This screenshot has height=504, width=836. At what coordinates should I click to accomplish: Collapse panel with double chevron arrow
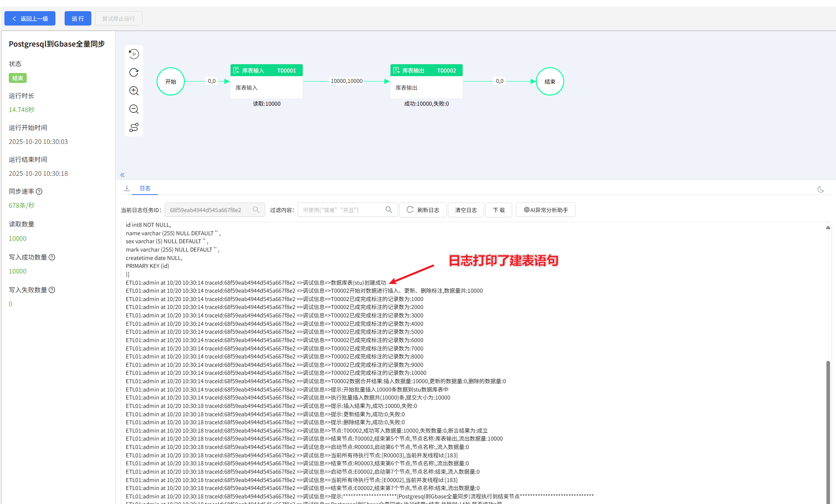[122, 175]
